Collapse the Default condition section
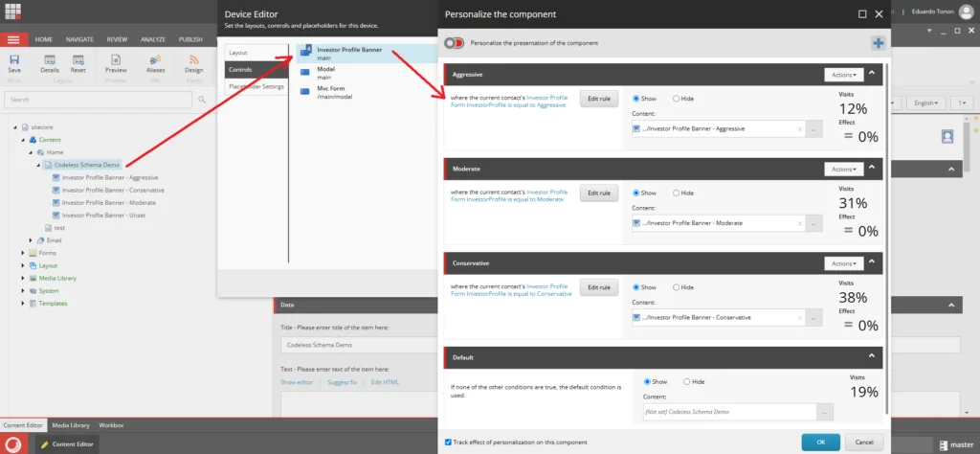 [x=873, y=357]
